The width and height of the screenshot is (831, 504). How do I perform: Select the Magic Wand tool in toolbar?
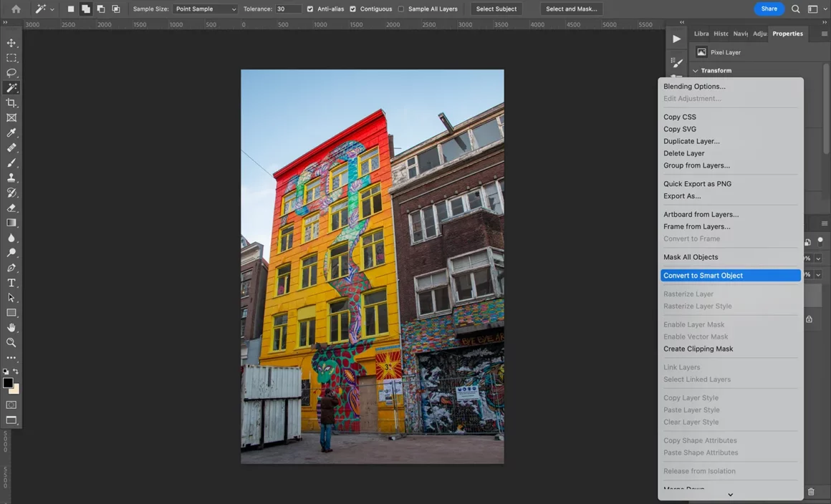click(x=11, y=87)
